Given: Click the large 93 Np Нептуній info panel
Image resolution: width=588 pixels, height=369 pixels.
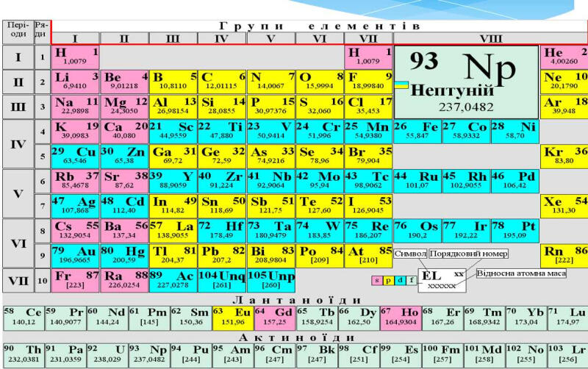Looking at the screenshot, I should point(466,82).
